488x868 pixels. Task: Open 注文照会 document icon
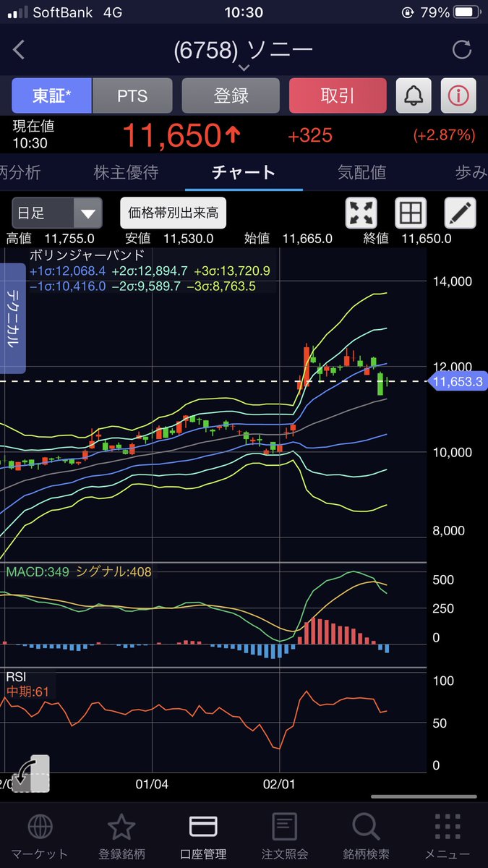(285, 827)
